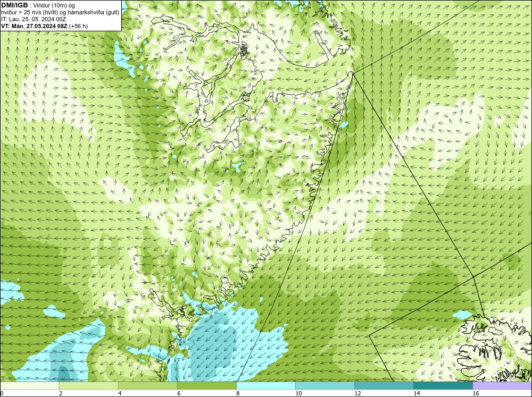Click the '(+56 h)' forecast offset text
532x397 pixels.
click(x=78, y=26)
